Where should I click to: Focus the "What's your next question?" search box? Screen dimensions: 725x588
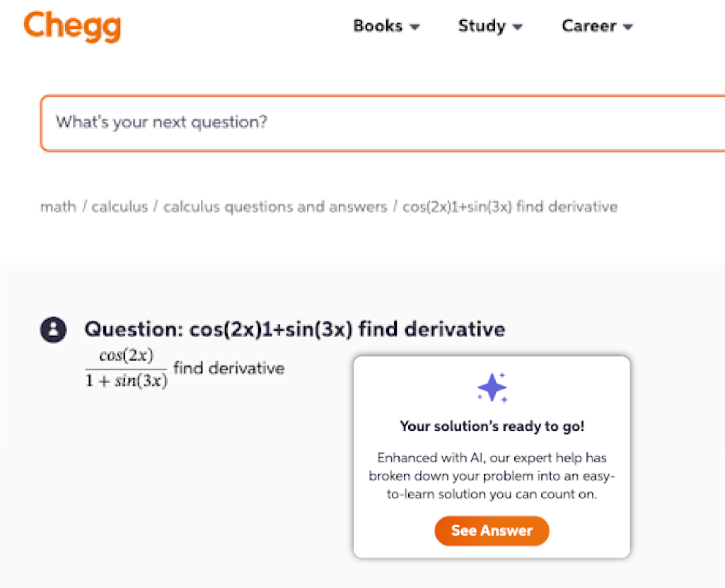click(382, 122)
